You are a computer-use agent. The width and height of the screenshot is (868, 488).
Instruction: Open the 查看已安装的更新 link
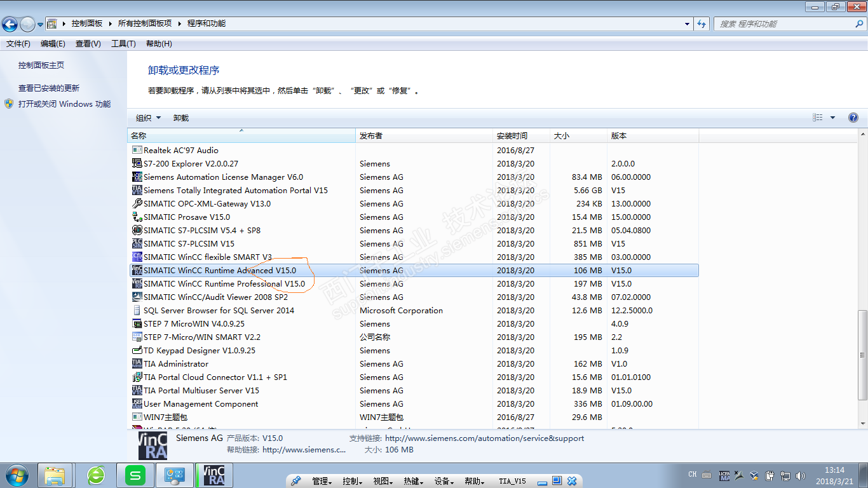click(49, 88)
